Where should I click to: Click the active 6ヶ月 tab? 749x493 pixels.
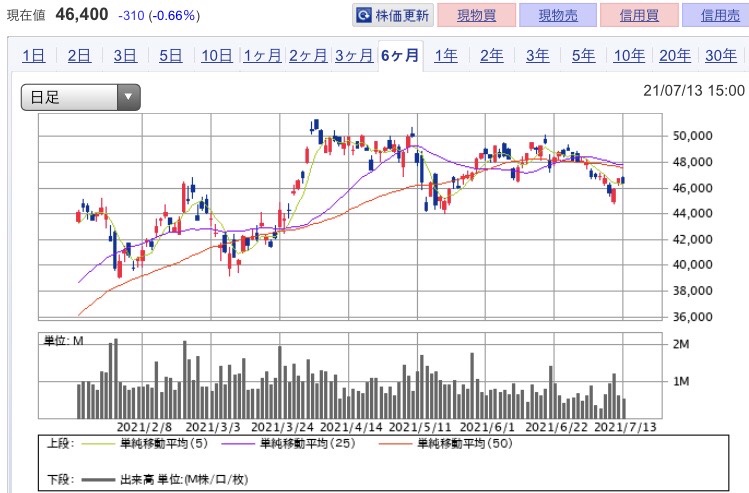coord(400,56)
